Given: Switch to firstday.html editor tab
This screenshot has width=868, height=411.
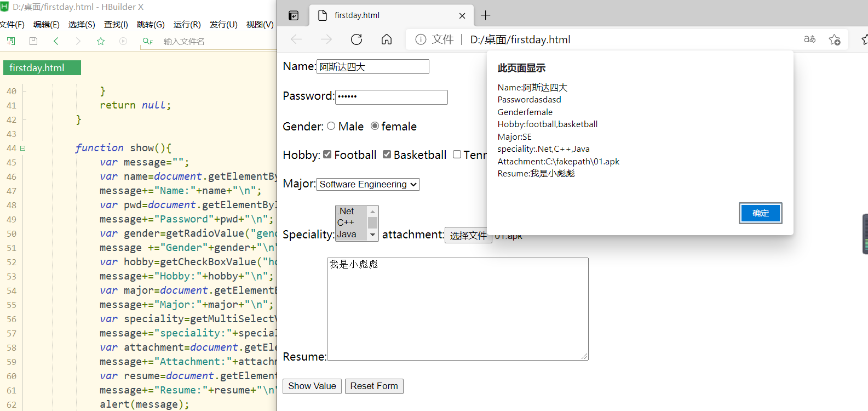Looking at the screenshot, I should [42, 68].
